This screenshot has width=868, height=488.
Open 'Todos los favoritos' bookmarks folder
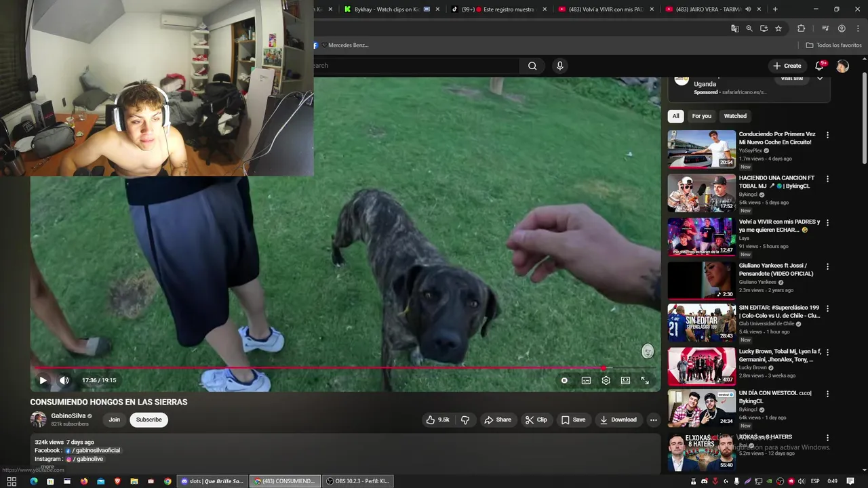coord(833,45)
